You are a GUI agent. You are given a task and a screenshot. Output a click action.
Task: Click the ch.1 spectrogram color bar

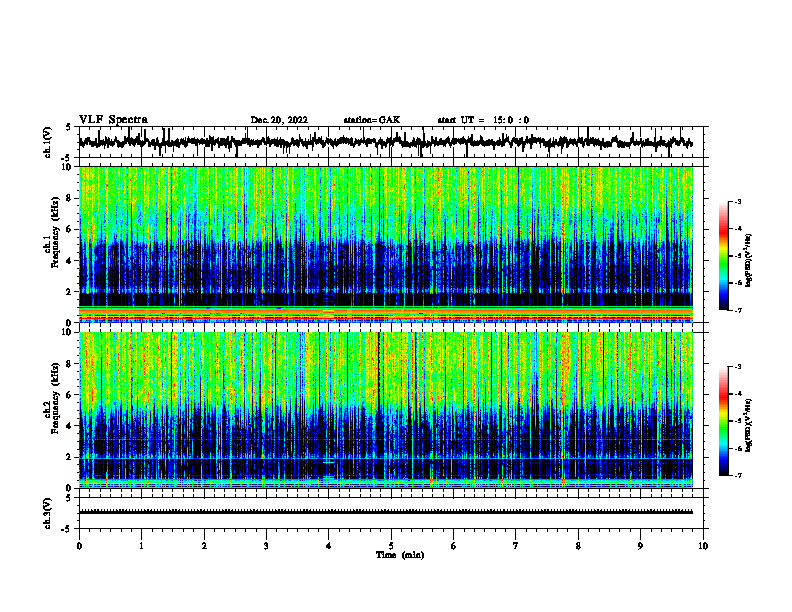coord(724,256)
